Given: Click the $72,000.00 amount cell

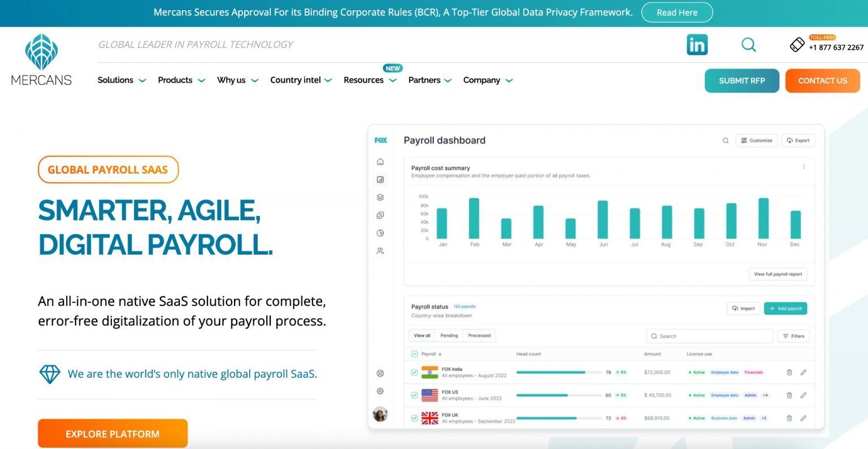Looking at the screenshot, I should [657, 372].
